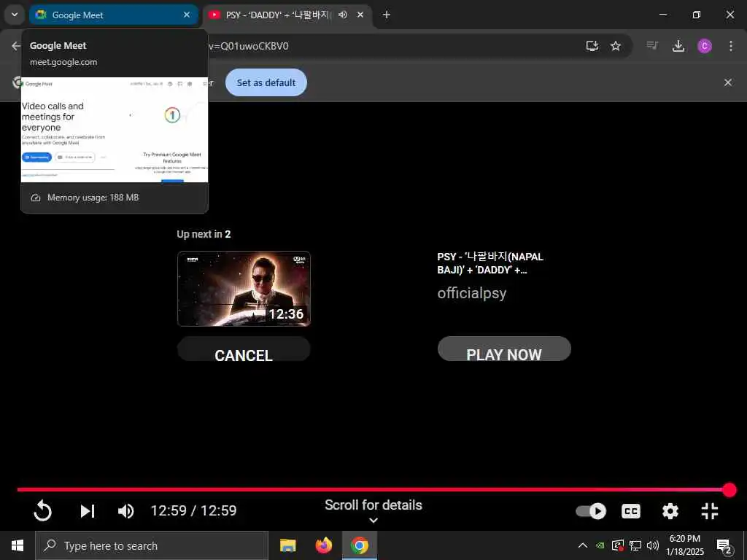747x560 pixels.
Task: Open the notification center icon
Action: click(724, 545)
